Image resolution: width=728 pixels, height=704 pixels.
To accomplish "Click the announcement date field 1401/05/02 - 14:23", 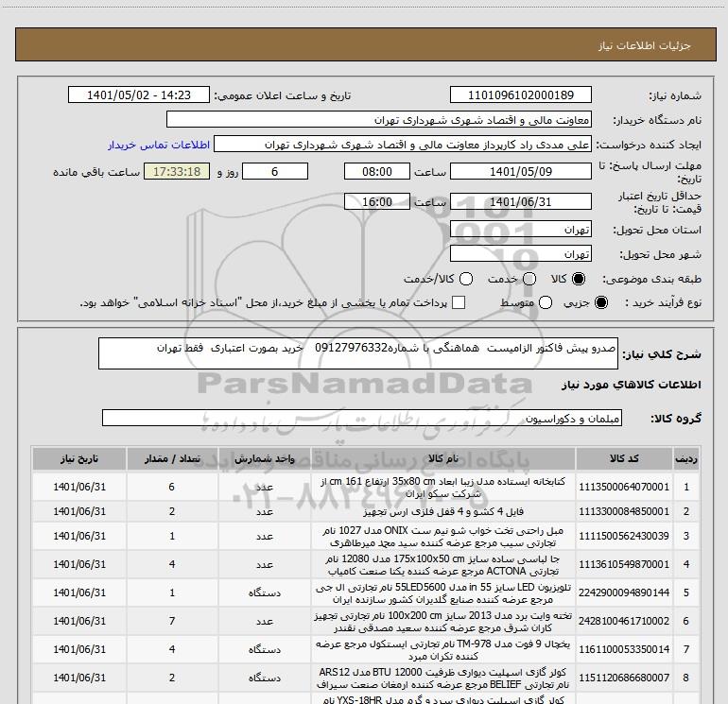I will click(139, 94).
